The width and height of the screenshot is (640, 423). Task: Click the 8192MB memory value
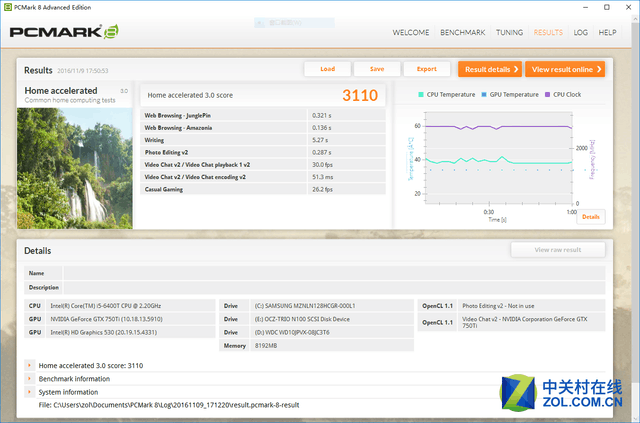pos(332,345)
